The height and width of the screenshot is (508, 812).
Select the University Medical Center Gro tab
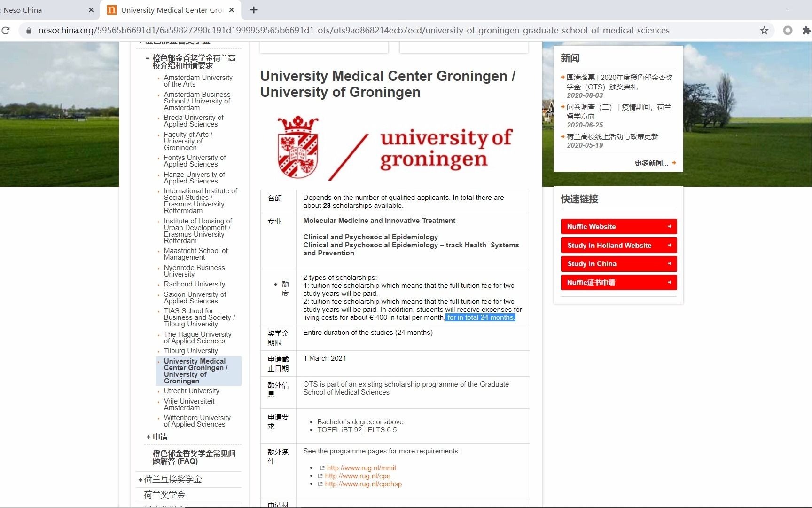pos(171,10)
